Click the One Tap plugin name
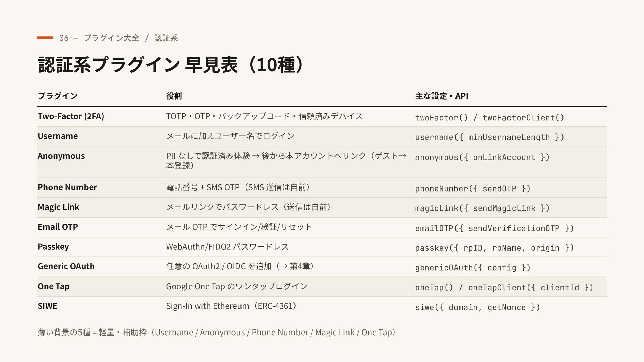Image resolution: width=644 pixels, height=362 pixels. point(54,286)
